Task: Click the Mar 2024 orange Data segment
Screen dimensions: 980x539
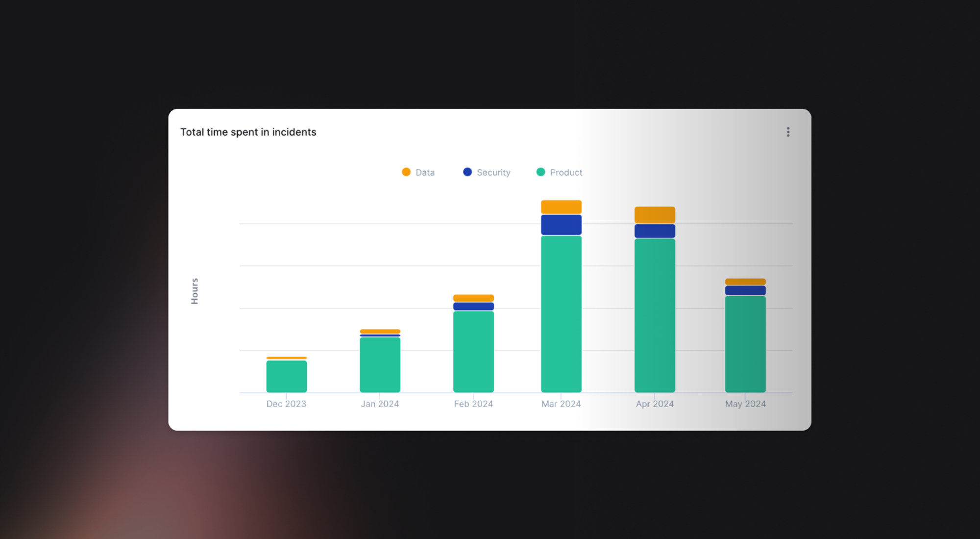Action: click(561, 206)
